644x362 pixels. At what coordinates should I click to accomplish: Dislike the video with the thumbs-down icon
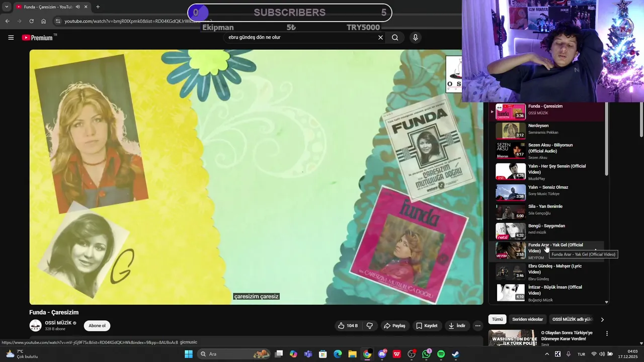370,326
